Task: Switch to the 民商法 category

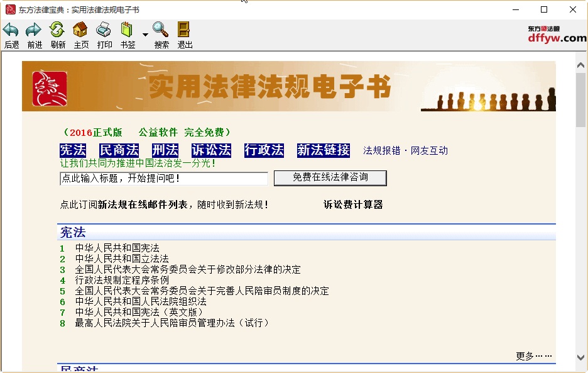Action: 119,150
